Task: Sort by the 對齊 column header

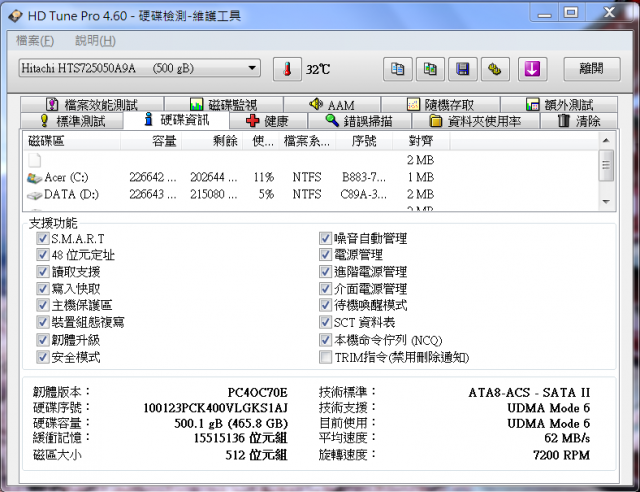Action: pos(421,141)
